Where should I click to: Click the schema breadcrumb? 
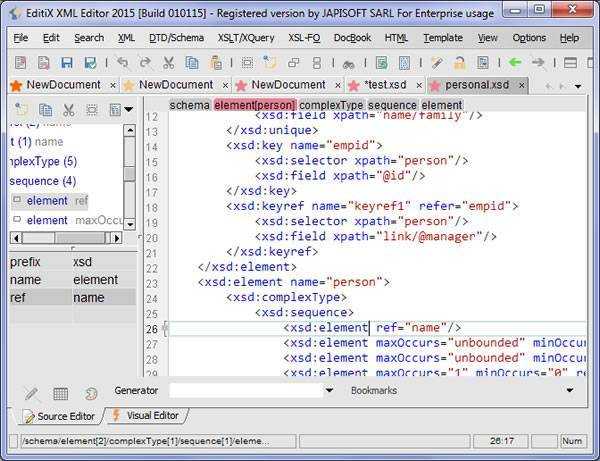coord(189,105)
